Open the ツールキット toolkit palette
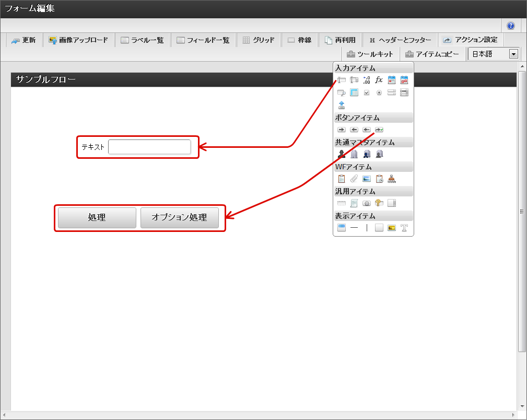The height and width of the screenshot is (420, 527). pyautogui.click(x=370, y=54)
